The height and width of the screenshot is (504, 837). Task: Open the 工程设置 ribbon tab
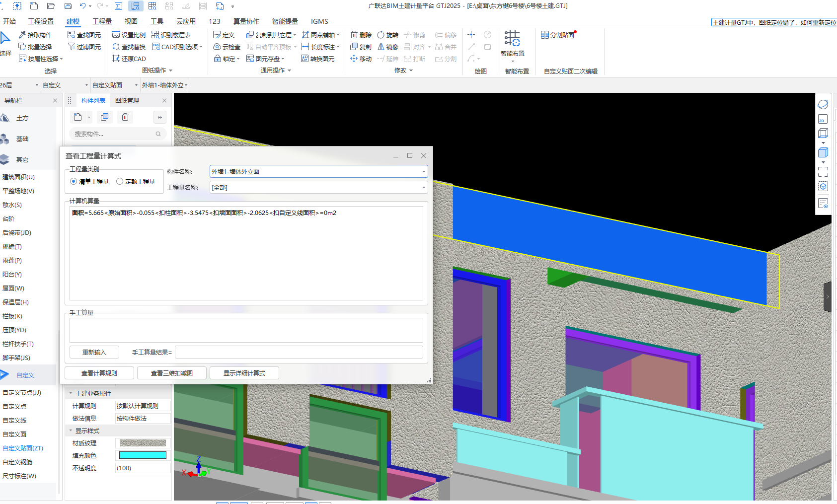pos(41,21)
